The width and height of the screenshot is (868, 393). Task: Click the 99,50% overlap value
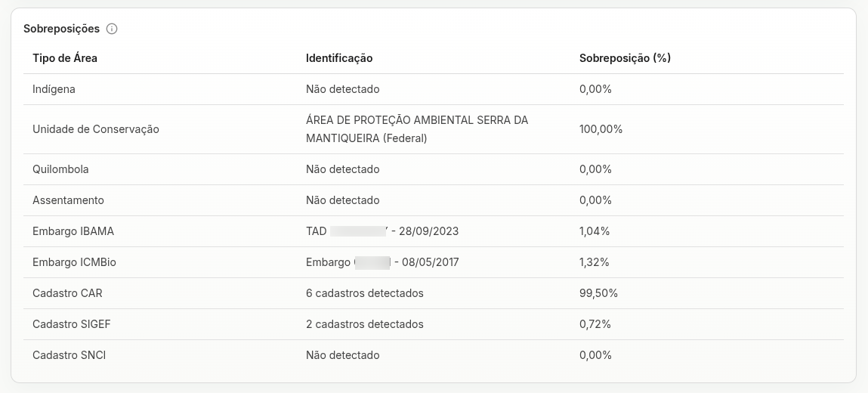pyautogui.click(x=598, y=292)
